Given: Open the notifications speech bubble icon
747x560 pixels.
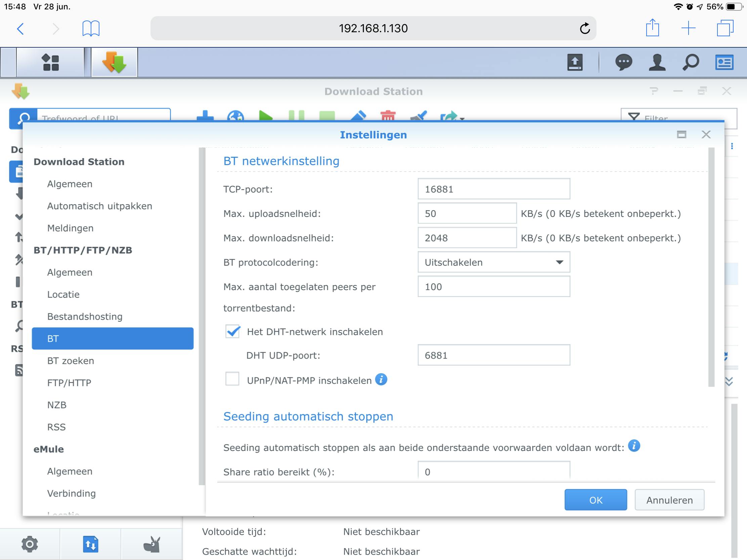Looking at the screenshot, I should click(x=623, y=62).
